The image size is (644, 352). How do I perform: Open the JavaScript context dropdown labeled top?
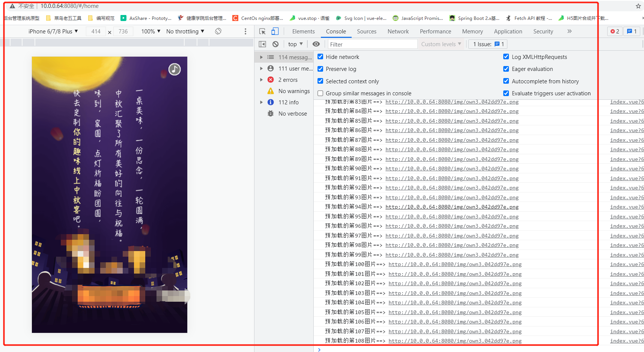(x=295, y=44)
